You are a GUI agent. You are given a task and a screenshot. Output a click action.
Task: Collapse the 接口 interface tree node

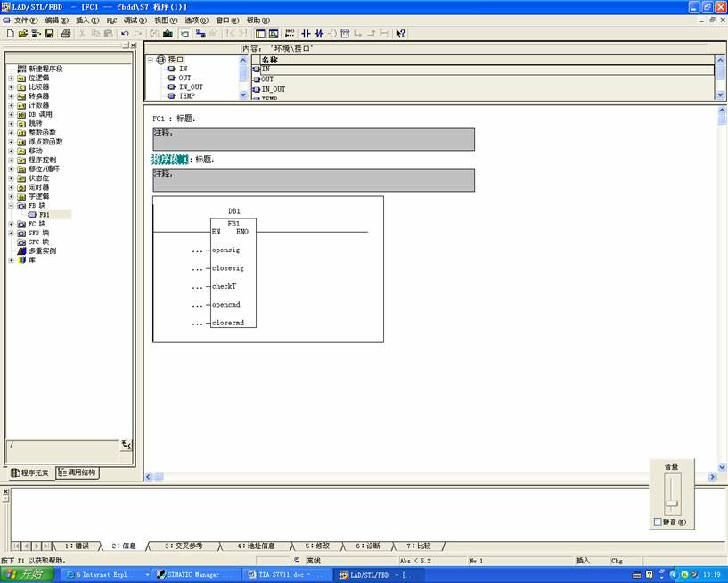pyautogui.click(x=151, y=60)
